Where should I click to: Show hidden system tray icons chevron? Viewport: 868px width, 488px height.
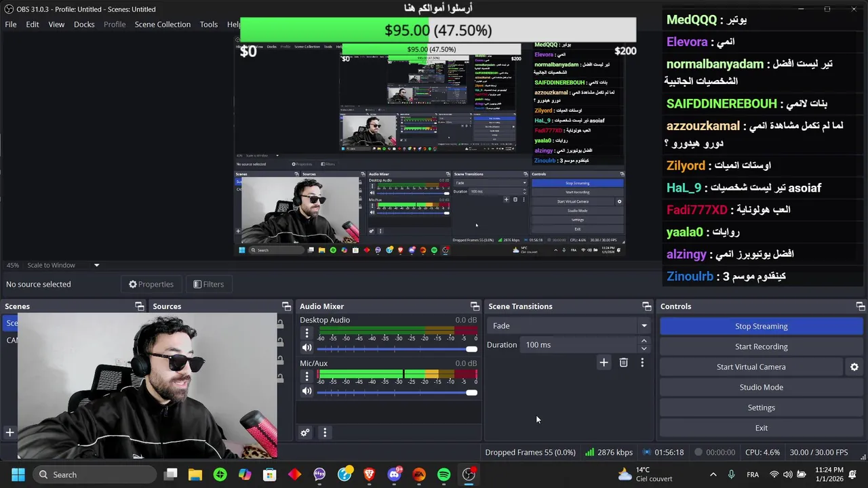[713, 474]
